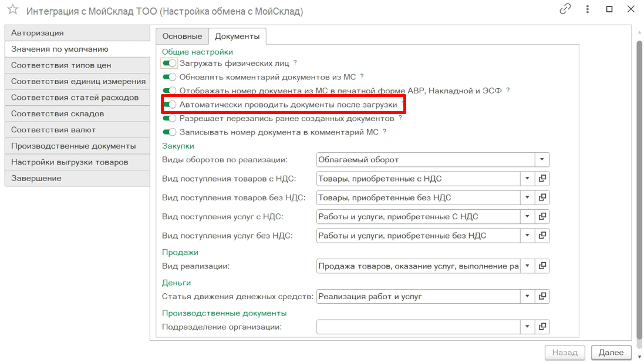Click the Продажа товаров, оказание услуг field
644x362 pixels.
pyautogui.click(x=418, y=266)
